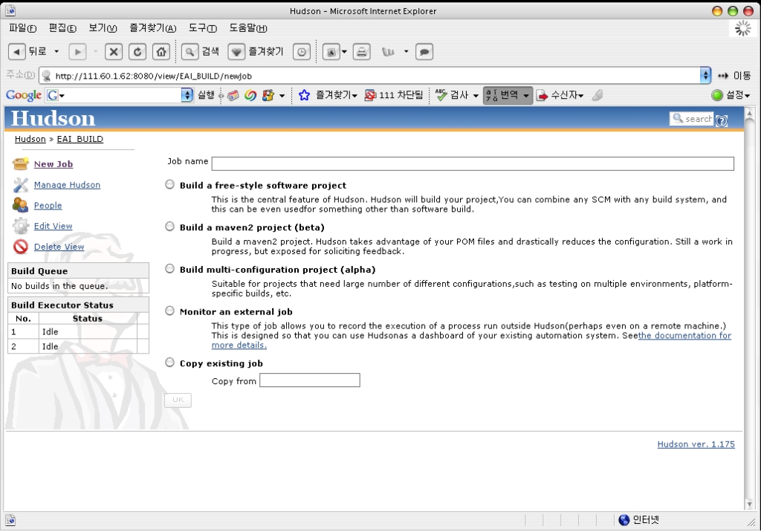The height and width of the screenshot is (532, 761).
Task: Open the 즐겨찾기 heart favorites button
Action: [256, 51]
